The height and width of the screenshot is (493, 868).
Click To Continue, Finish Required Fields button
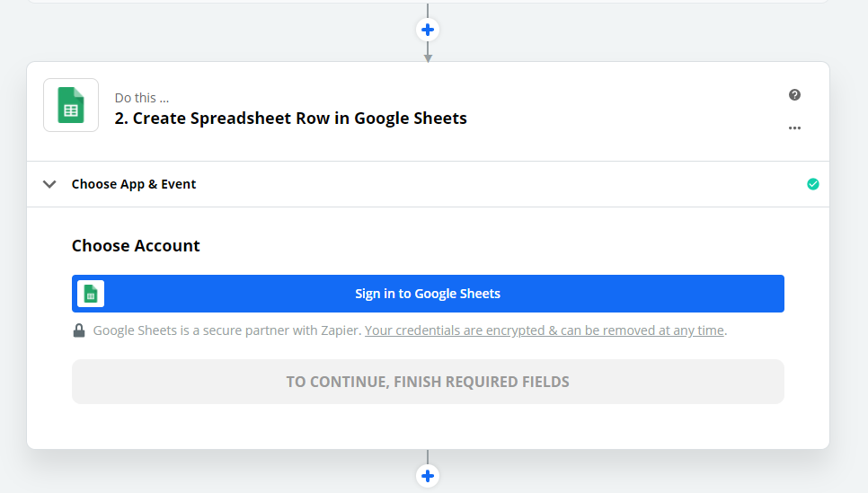coord(428,382)
